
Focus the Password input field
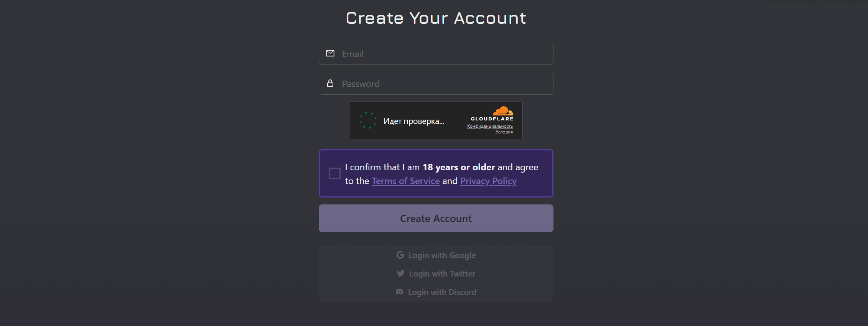(436, 83)
